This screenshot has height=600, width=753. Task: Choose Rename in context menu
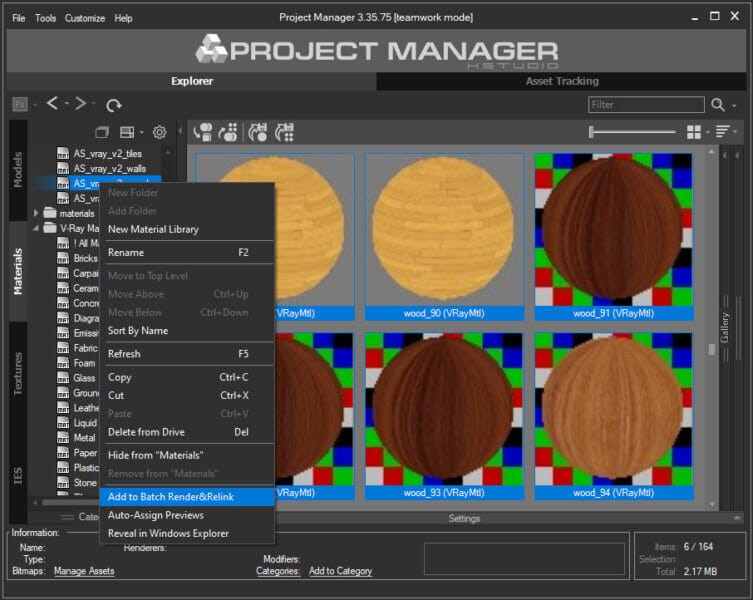tap(187, 252)
